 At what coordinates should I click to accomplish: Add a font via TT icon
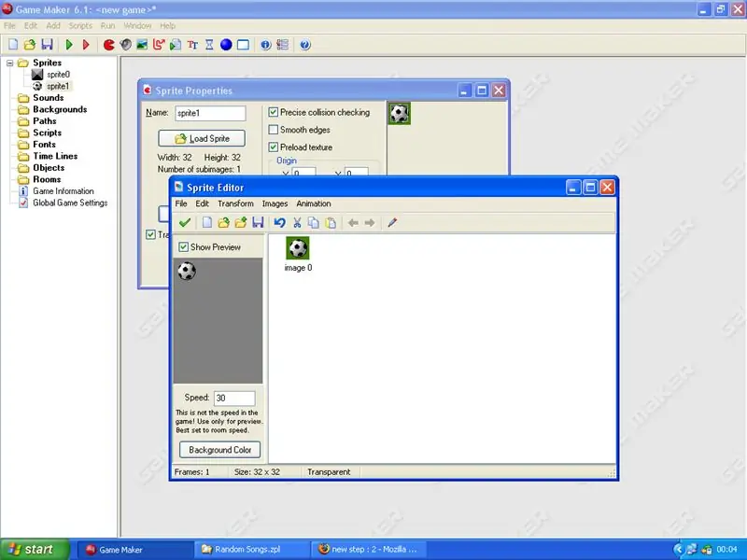(192, 45)
